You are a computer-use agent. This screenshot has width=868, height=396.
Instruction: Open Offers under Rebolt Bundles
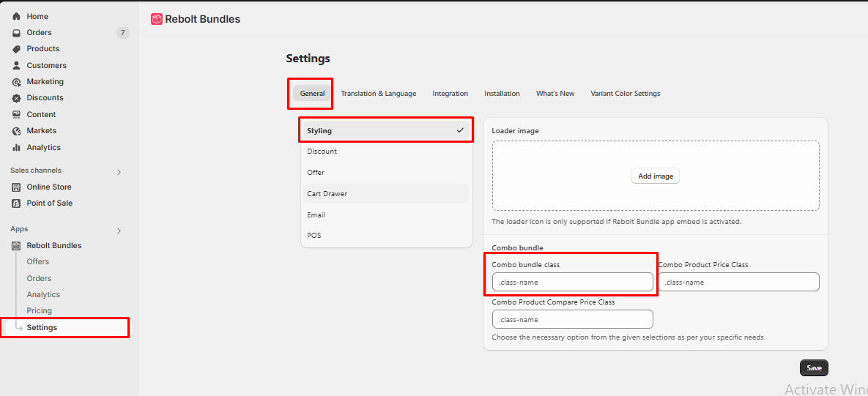point(37,261)
